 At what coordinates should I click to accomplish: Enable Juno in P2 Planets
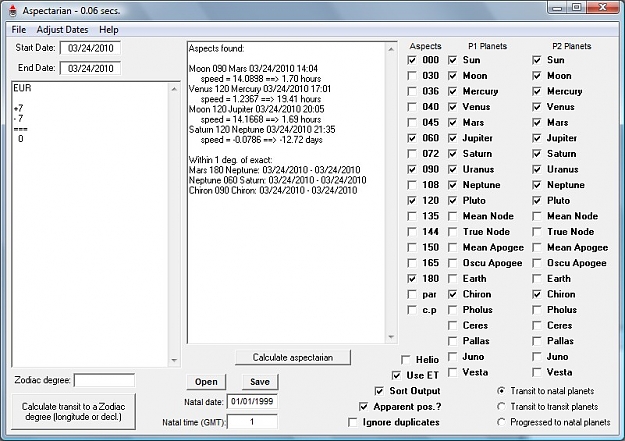(x=537, y=357)
